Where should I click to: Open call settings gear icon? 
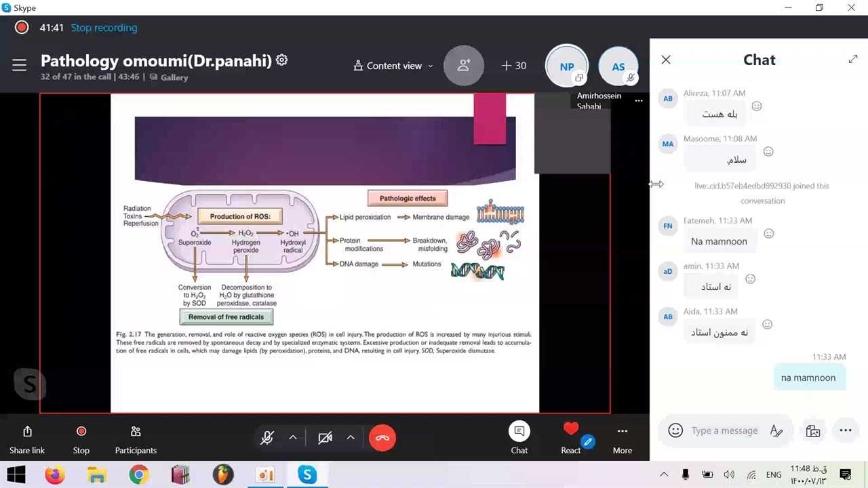click(x=282, y=60)
